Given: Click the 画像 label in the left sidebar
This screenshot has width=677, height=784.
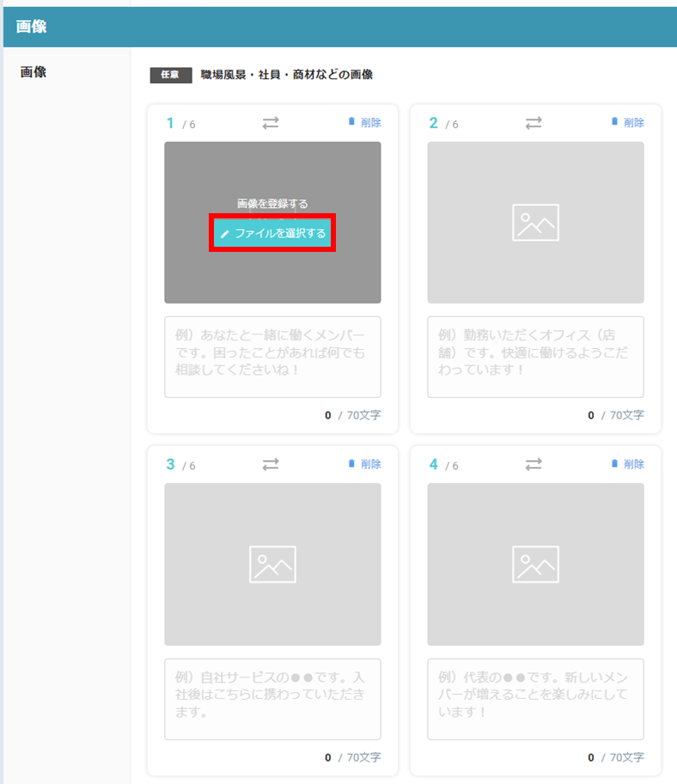Looking at the screenshot, I should point(34,72).
